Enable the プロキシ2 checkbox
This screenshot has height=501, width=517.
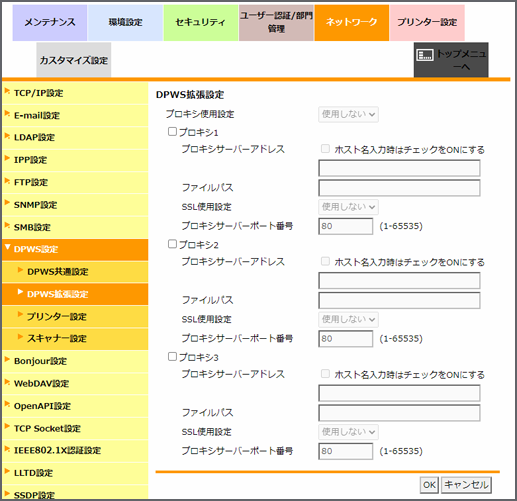[x=172, y=244]
